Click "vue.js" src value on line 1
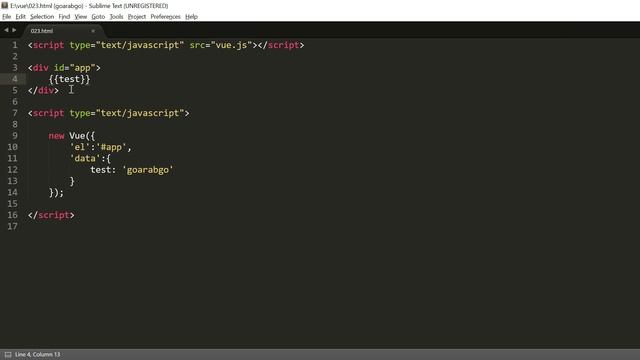This screenshot has width=640, height=360. tap(231, 45)
